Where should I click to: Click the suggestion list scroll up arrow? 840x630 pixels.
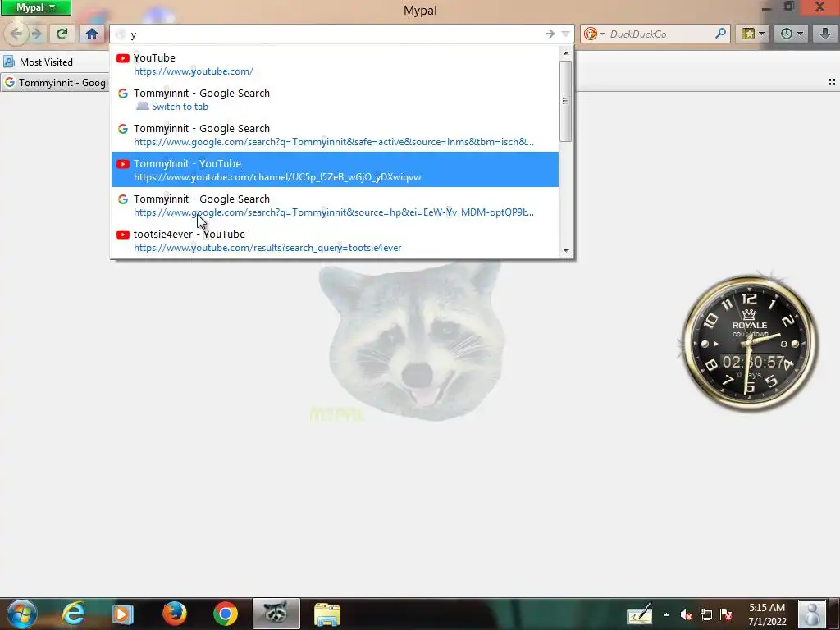(566, 53)
